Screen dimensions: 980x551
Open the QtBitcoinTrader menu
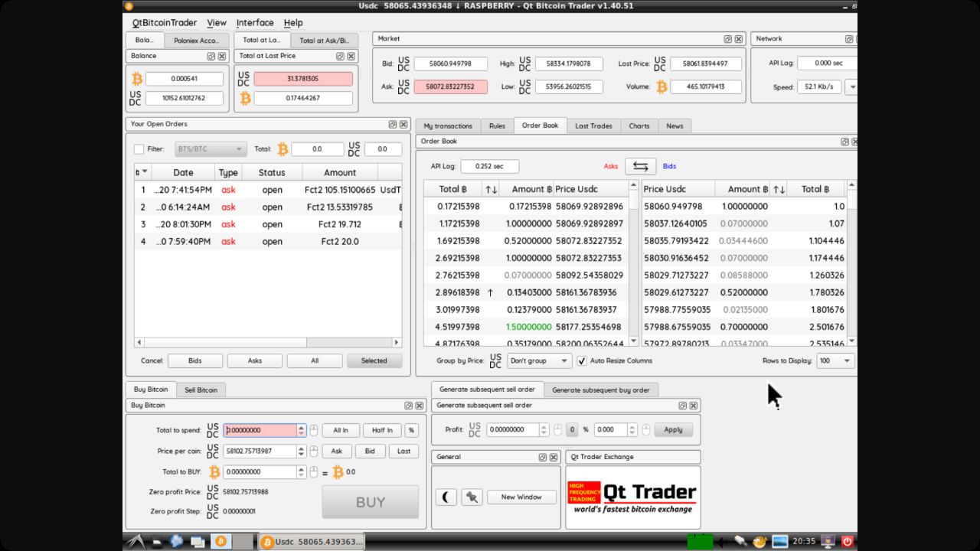[165, 23]
